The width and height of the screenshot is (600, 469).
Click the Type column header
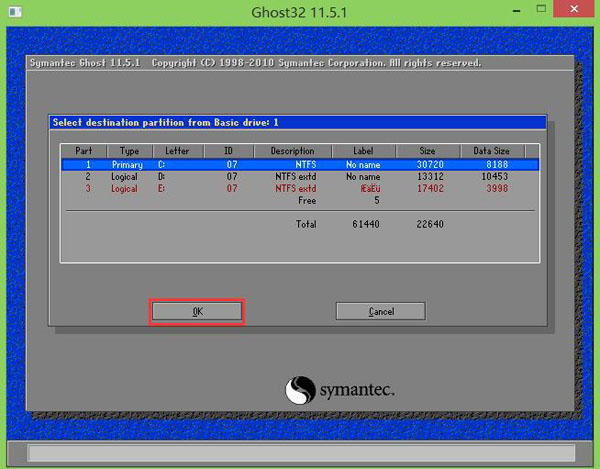(129, 151)
